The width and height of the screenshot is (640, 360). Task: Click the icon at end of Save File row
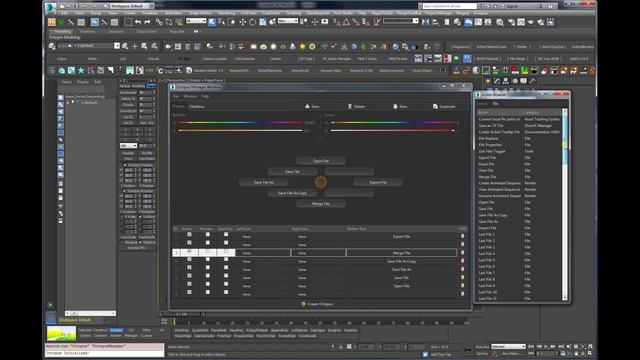(462, 278)
